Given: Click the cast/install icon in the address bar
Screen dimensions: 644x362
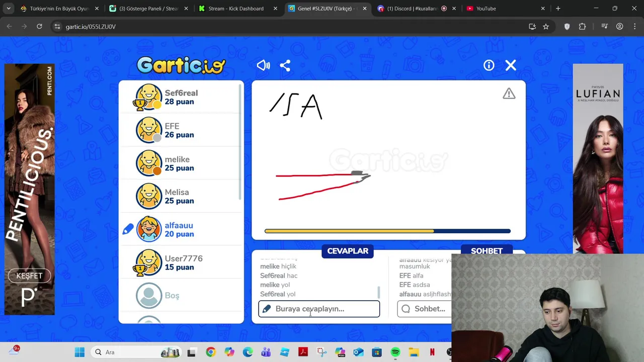Looking at the screenshot, I should tap(532, 27).
